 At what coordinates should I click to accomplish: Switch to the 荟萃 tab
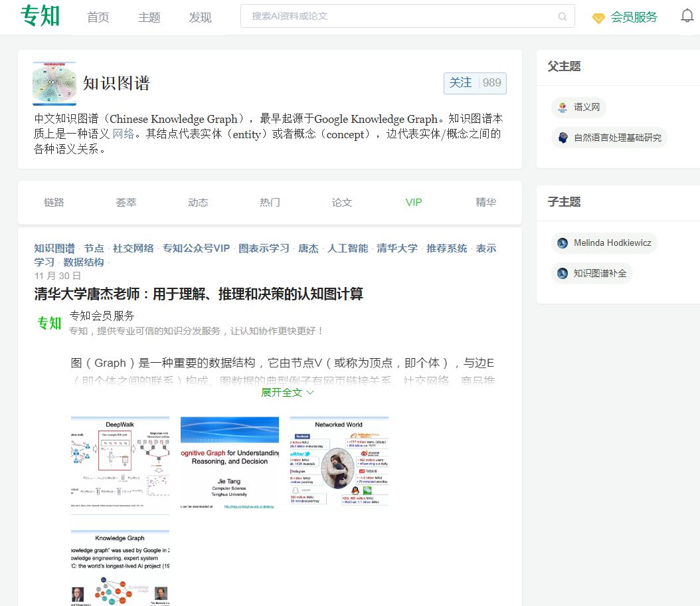coord(126,202)
